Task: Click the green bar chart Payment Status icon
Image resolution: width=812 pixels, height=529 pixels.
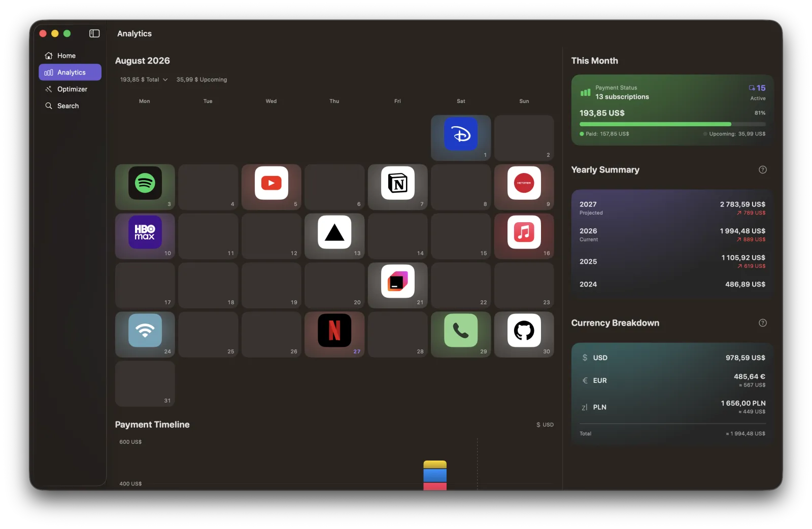Action: tap(585, 92)
